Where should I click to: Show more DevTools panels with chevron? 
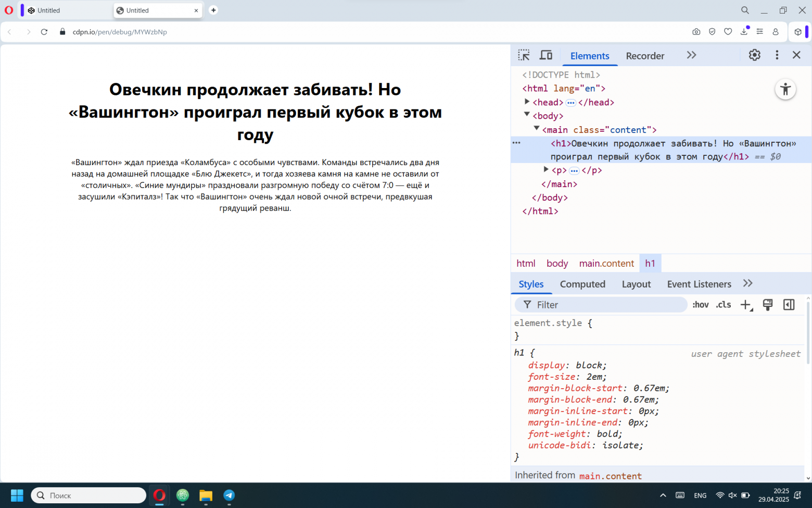691,54
